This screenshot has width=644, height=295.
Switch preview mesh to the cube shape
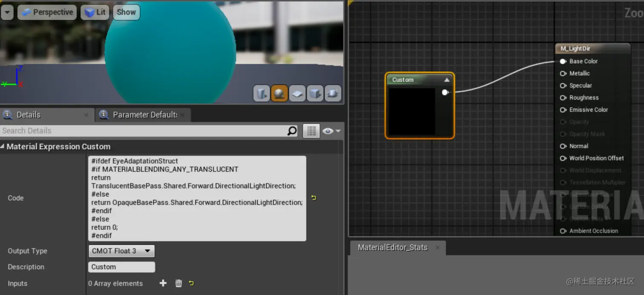tap(315, 93)
